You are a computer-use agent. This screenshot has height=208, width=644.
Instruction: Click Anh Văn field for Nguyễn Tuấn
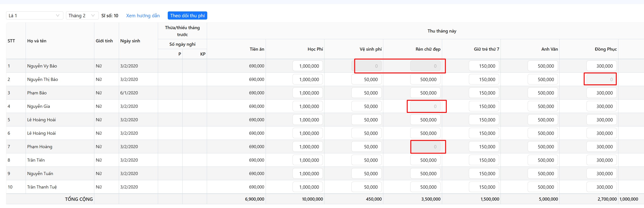pos(543,173)
